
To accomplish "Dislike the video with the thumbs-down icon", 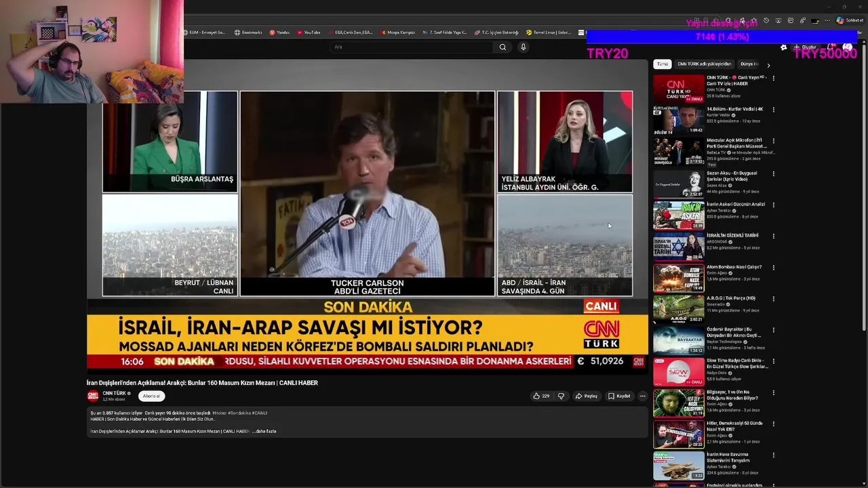I will 561,396.
